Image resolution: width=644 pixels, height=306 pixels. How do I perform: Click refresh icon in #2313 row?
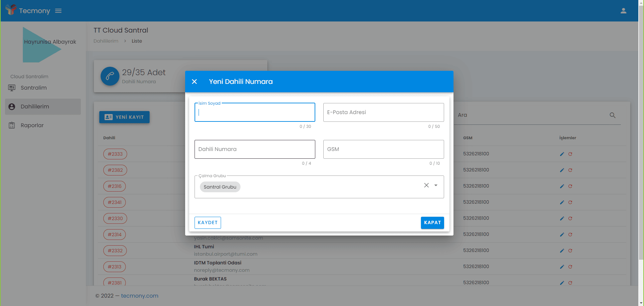570,267
